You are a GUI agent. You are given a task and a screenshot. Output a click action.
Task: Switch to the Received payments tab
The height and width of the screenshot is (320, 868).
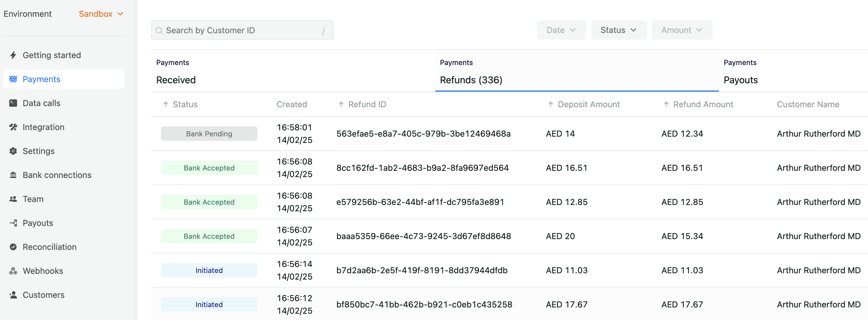click(293, 71)
